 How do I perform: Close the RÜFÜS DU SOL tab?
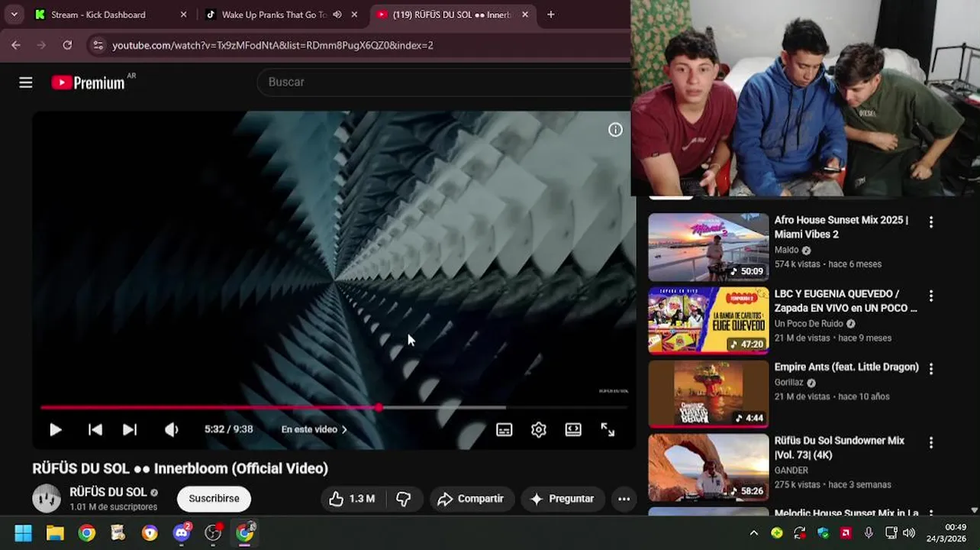point(525,15)
